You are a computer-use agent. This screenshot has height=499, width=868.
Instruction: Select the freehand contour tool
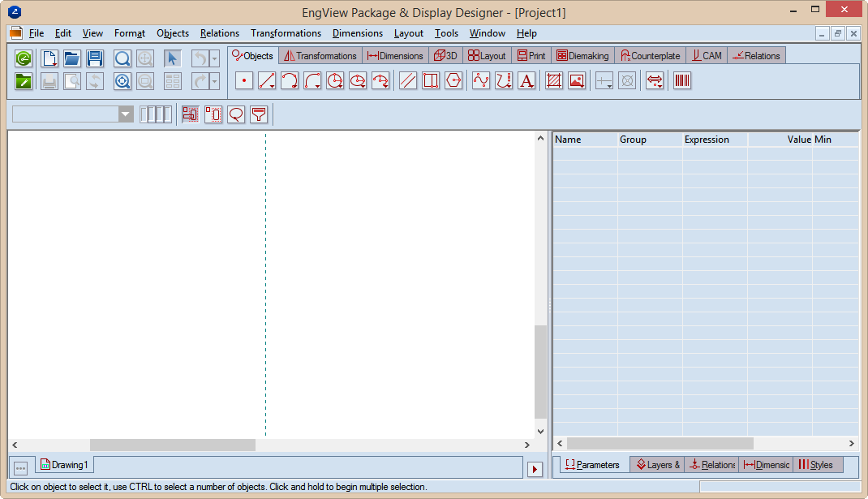point(504,80)
